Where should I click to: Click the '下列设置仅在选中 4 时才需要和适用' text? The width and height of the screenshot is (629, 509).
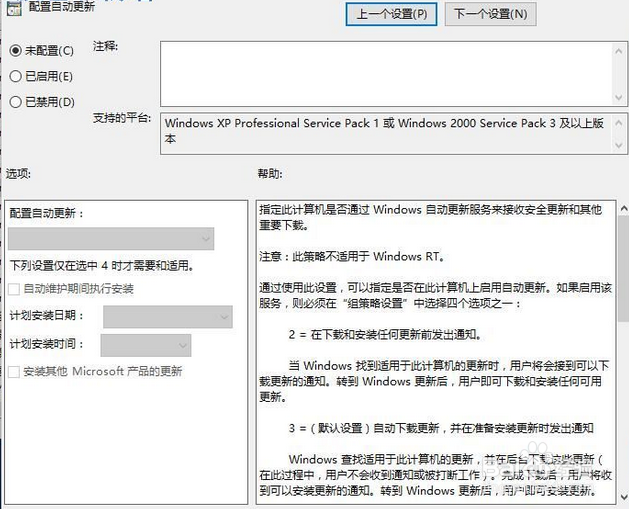(101, 265)
